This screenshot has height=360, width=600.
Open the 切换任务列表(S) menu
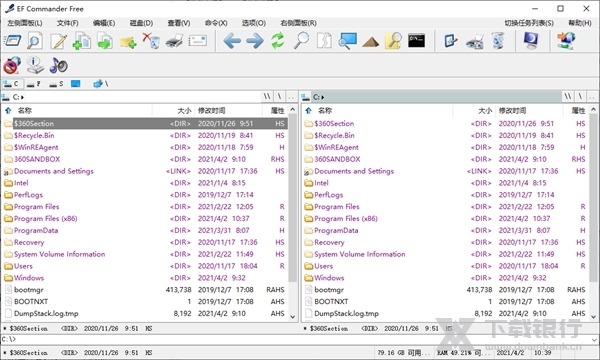[x=529, y=23]
